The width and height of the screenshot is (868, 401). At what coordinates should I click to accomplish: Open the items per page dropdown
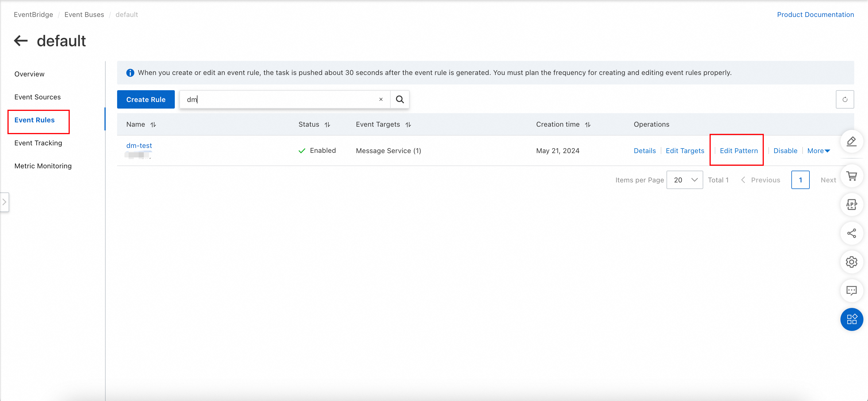click(684, 180)
